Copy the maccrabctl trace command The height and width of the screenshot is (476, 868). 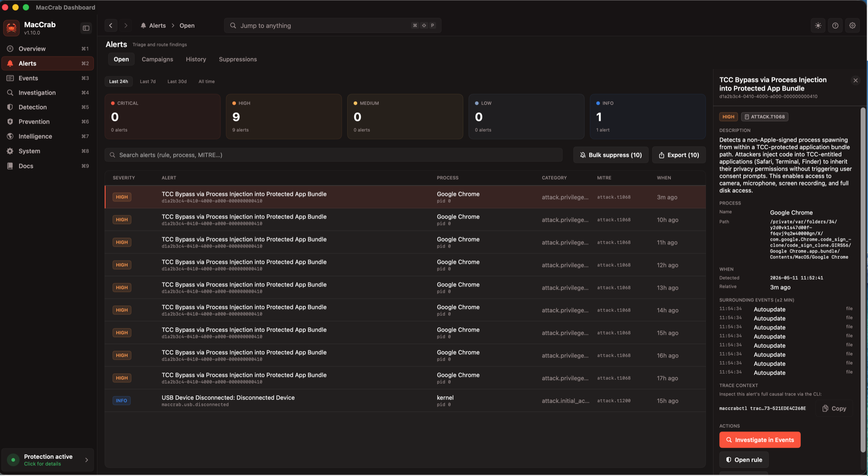(x=834, y=408)
